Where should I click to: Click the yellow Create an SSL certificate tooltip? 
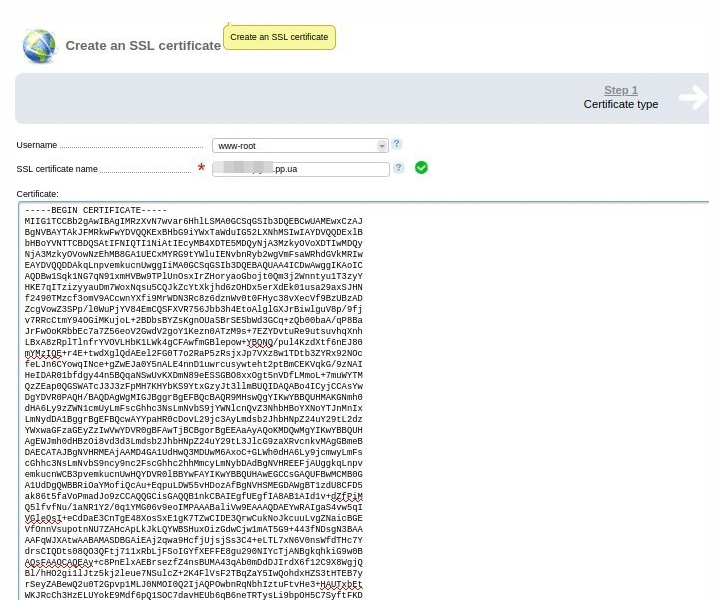(279, 37)
